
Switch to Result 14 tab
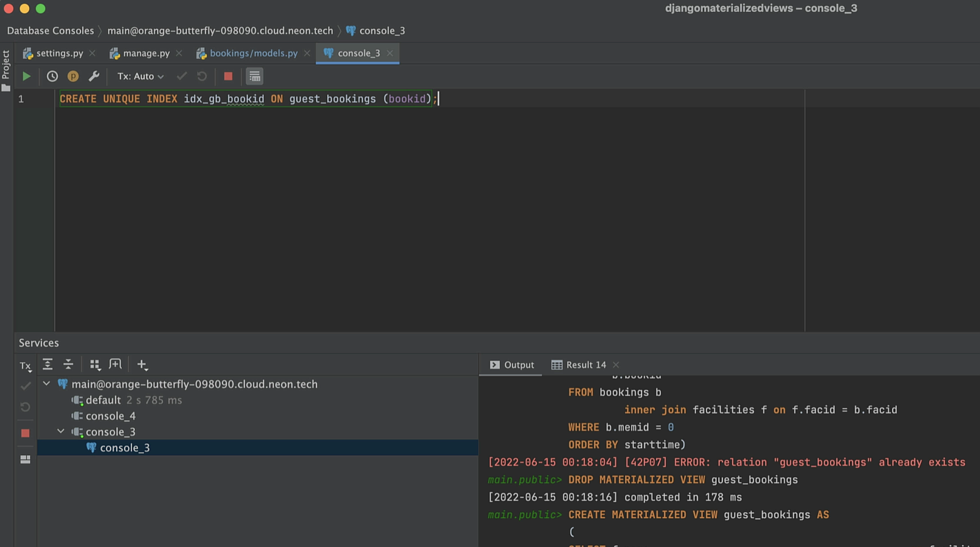tap(579, 365)
